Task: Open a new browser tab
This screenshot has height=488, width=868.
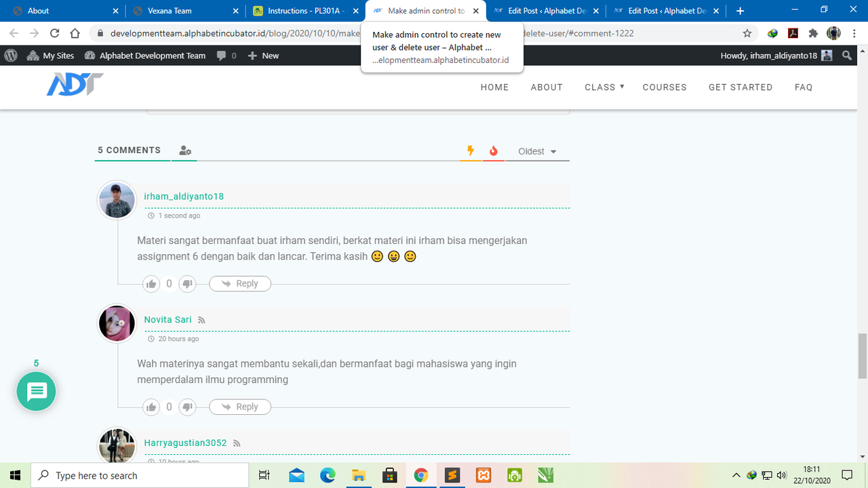Action: coord(740,11)
